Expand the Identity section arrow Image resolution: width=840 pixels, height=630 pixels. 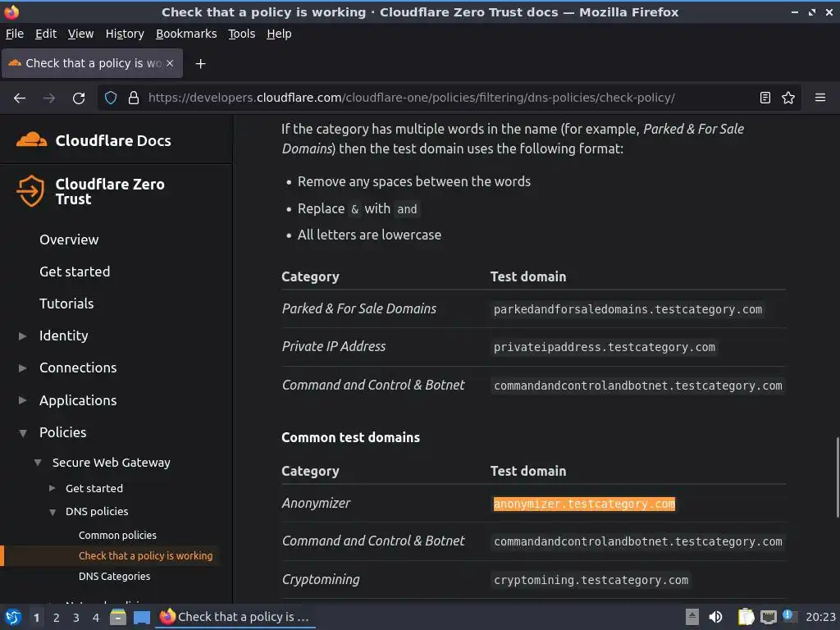pyautogui.click(x=22, y=336)
